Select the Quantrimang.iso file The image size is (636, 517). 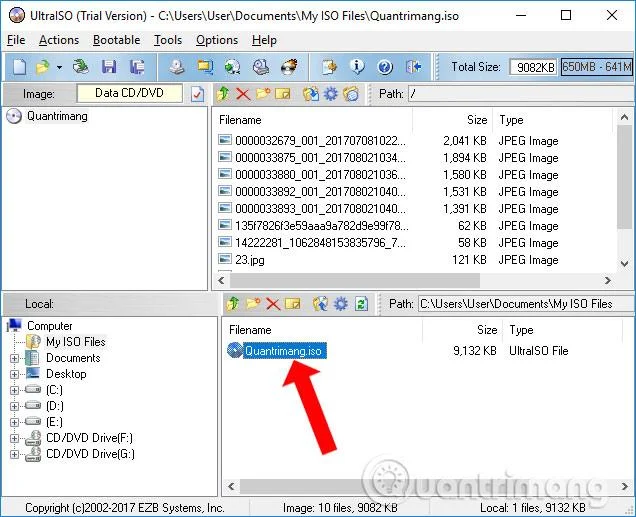click(284, 350)
